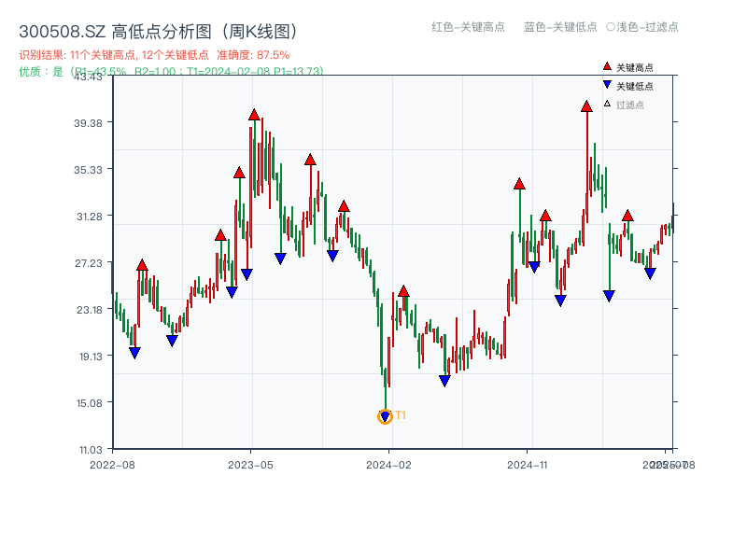The width and height of the screenshot is (747, 560).
Task: Click the highest red triangle near the right side
Action: 585,108
